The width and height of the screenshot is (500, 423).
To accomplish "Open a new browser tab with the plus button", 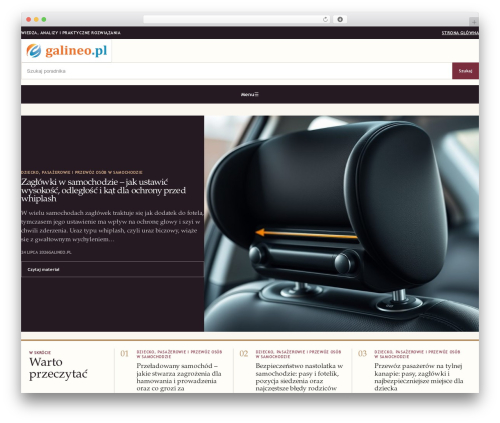I will coord(474,22).
